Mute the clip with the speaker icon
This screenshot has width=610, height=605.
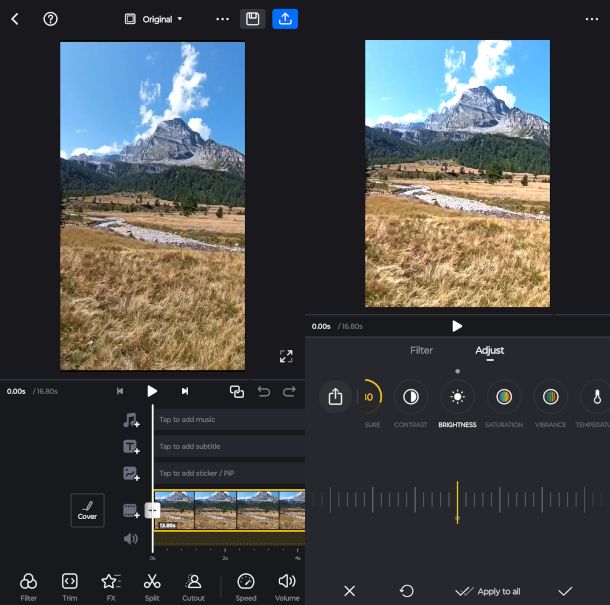131,538
